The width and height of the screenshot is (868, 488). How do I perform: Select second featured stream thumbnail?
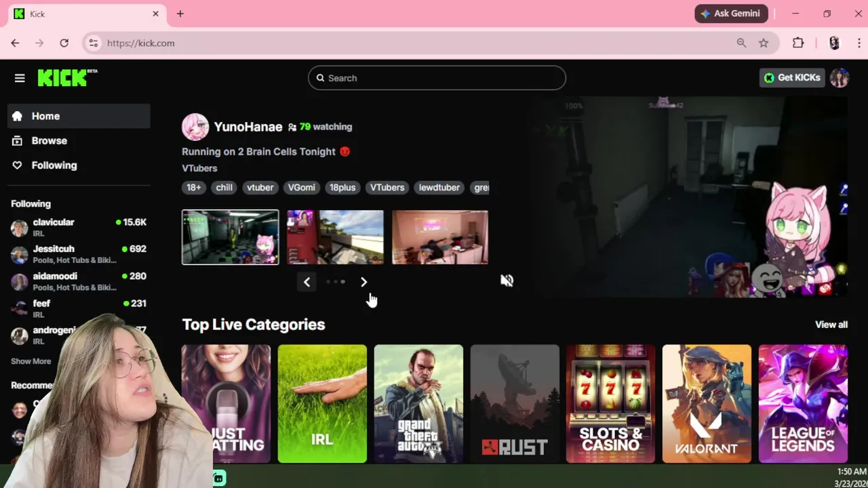[x=335, y=237]
